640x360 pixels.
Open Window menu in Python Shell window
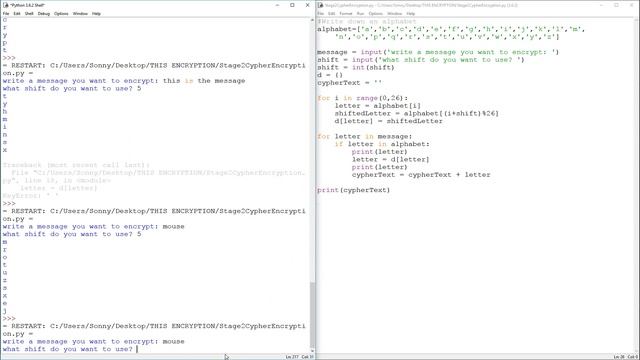[x=80, y=13]
